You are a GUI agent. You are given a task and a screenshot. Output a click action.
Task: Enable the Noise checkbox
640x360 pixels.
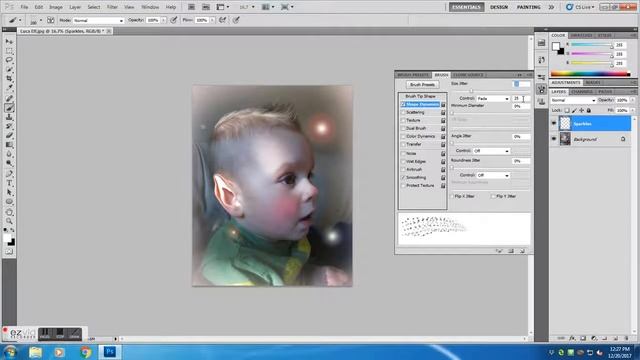point(403,153)
